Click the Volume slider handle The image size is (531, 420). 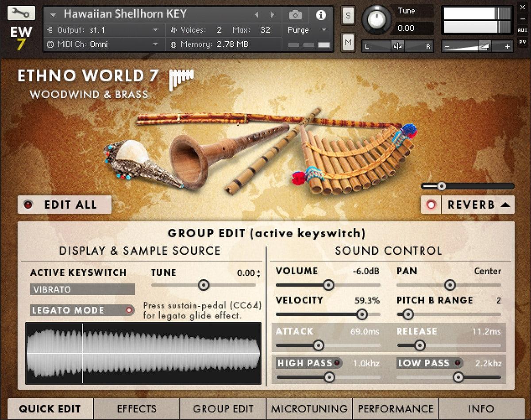[328, 285]
